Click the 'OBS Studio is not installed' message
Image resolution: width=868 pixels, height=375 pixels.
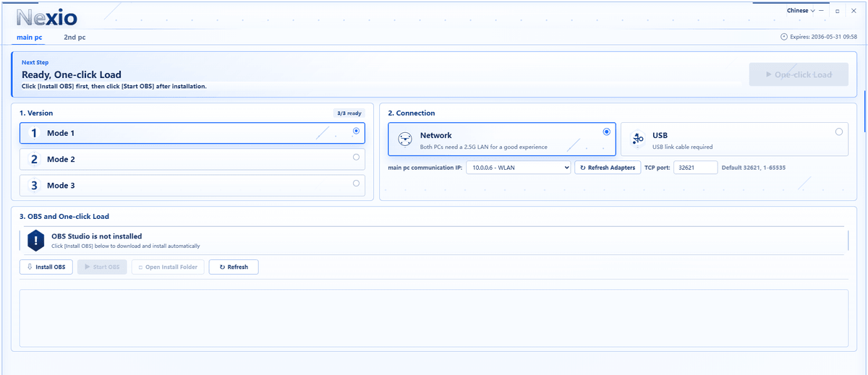pyautogui.click(x=96, y=236)
